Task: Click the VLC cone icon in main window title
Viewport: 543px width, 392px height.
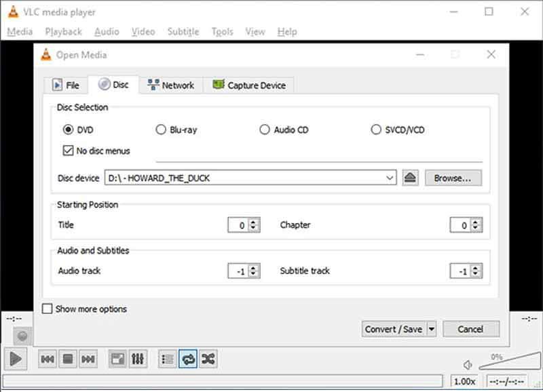Action: point(13,12)
